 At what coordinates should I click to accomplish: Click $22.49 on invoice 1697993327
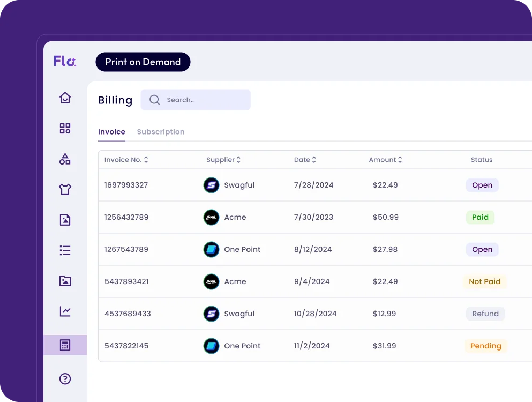[385, 185]
